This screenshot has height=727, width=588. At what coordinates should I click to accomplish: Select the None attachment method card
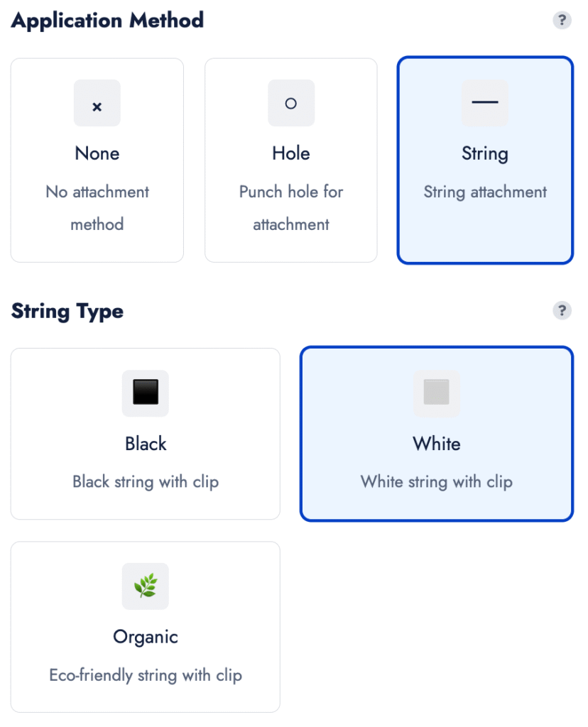pos(97,160)
